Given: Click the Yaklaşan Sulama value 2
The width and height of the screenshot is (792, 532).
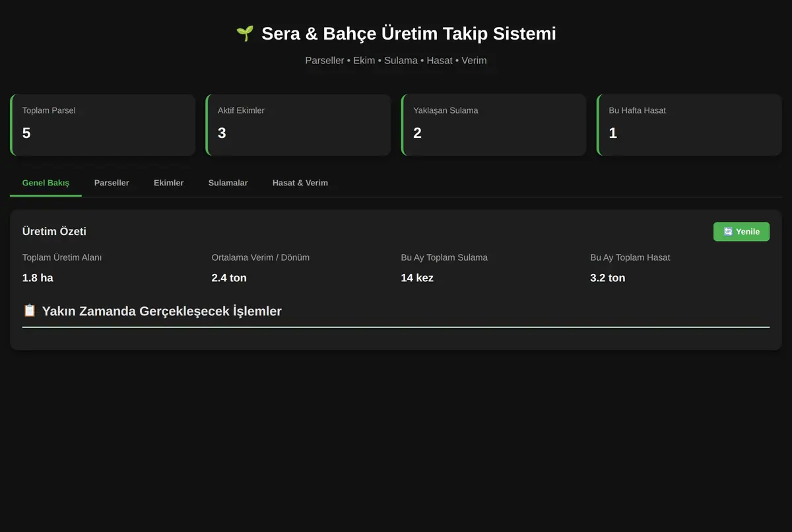Looking at the screenshot, I should pos(417,133).
